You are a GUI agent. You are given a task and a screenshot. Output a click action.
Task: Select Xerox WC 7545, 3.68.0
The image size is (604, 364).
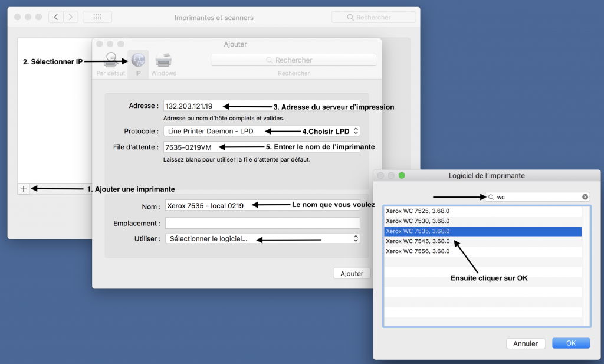click(483, 241)
